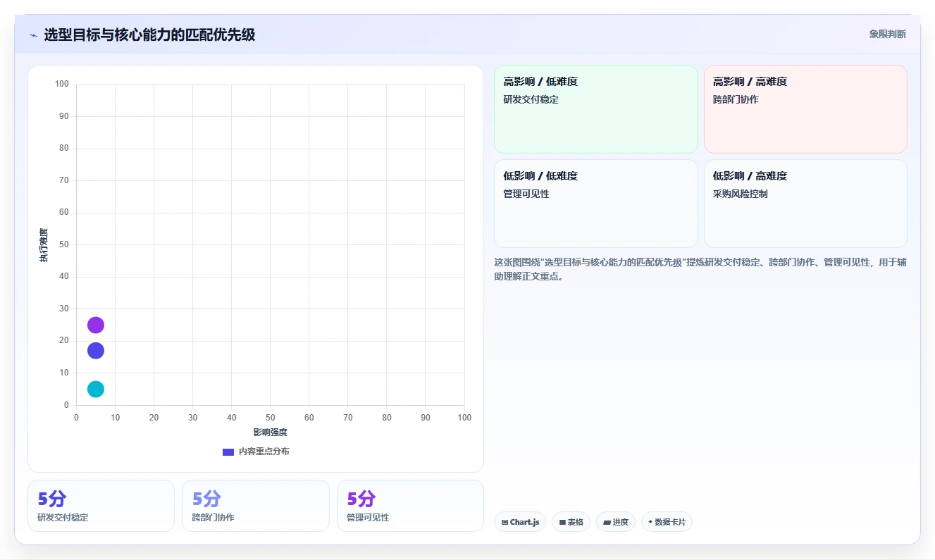
Task: Click the 表格 chip icon
Action: [x=562, y=523]
